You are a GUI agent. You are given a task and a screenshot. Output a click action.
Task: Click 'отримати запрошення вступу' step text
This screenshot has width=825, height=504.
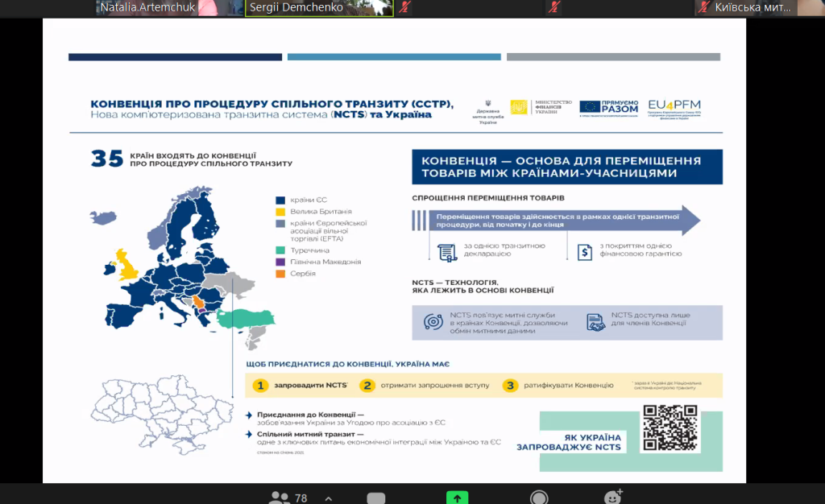pyautogui.click(x=434, y=385)
